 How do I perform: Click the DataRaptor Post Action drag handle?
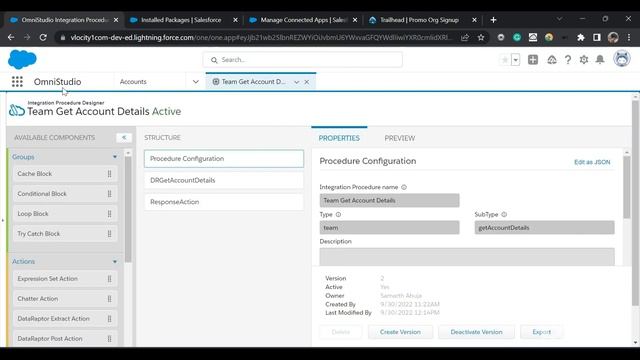point(109,339)
